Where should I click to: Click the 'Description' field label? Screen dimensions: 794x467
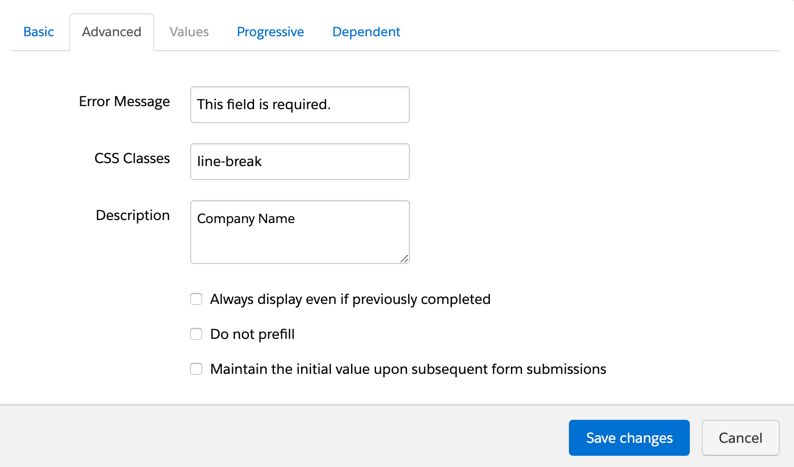pos(132,216)
